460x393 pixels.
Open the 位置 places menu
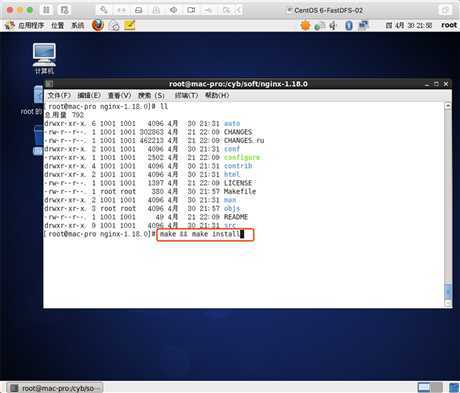point(57,25)
